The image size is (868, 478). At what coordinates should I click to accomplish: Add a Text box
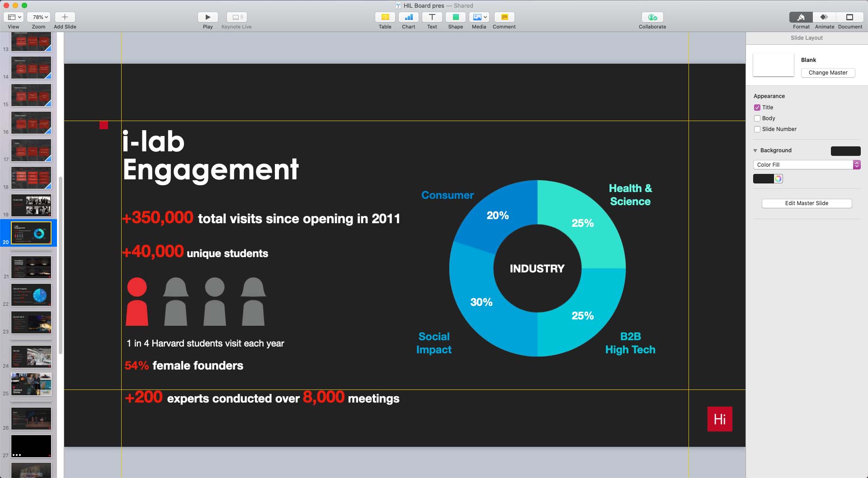pos(432,17)
